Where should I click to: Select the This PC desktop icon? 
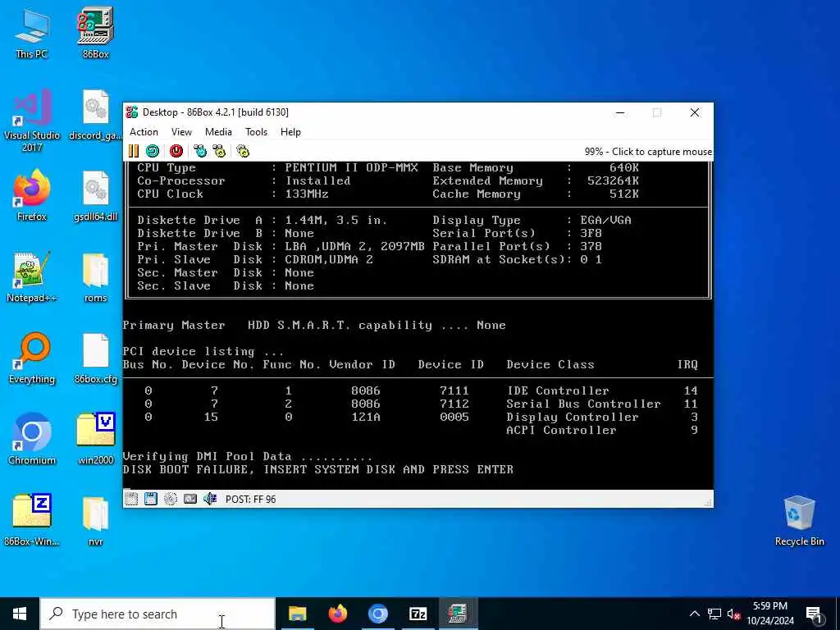32,33
